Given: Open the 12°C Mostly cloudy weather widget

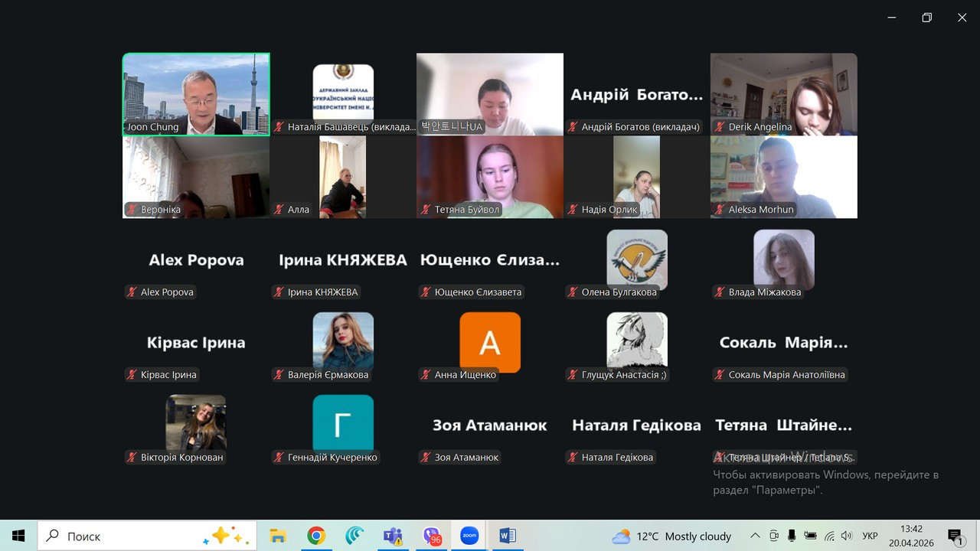Looking at the screenshot, I should click(x=671, y=536).
